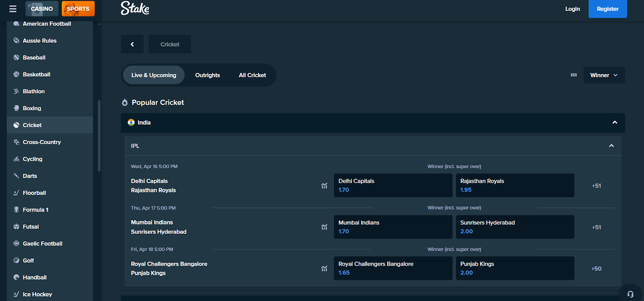This screenshot has height=301, width=644.
Task: Select the Darts icon
Action: coord(16,176)
